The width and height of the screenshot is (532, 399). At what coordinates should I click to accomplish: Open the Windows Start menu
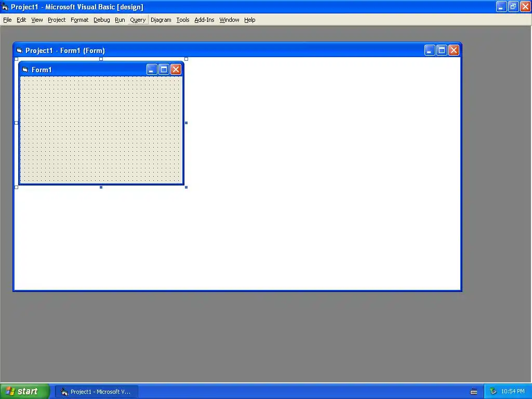pos(25,391)
